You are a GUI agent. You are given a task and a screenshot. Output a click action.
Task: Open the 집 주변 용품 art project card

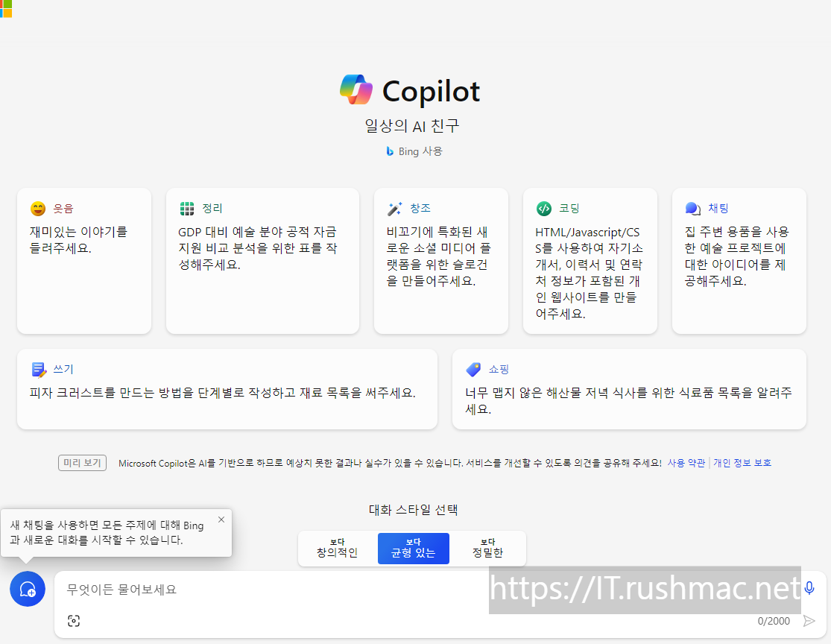739,261
